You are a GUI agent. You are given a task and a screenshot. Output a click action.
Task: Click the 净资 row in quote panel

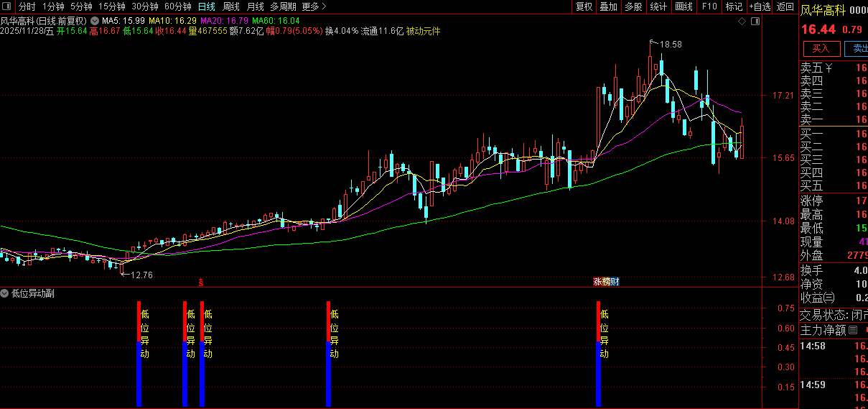(x=834, y=284)
